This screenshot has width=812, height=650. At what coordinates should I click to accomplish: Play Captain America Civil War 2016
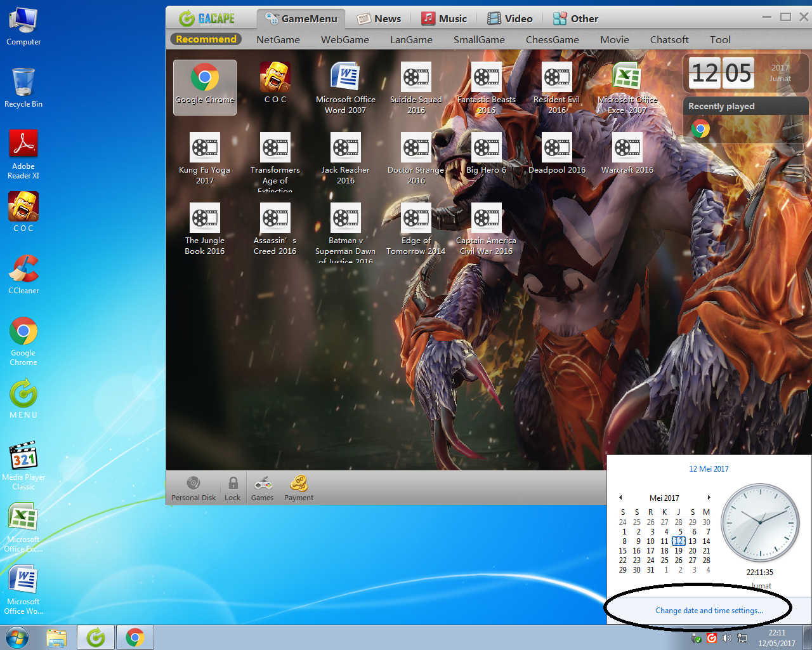click(x=487, y=229)
